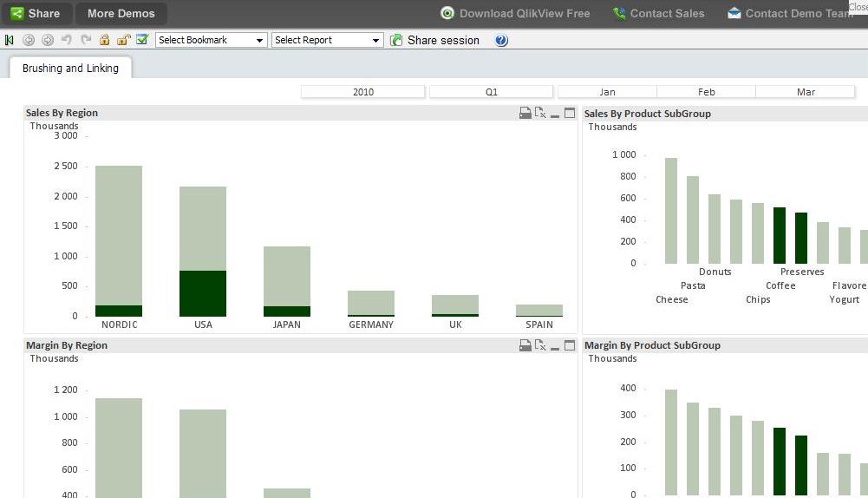Click the Clear all selections icon

10,40
